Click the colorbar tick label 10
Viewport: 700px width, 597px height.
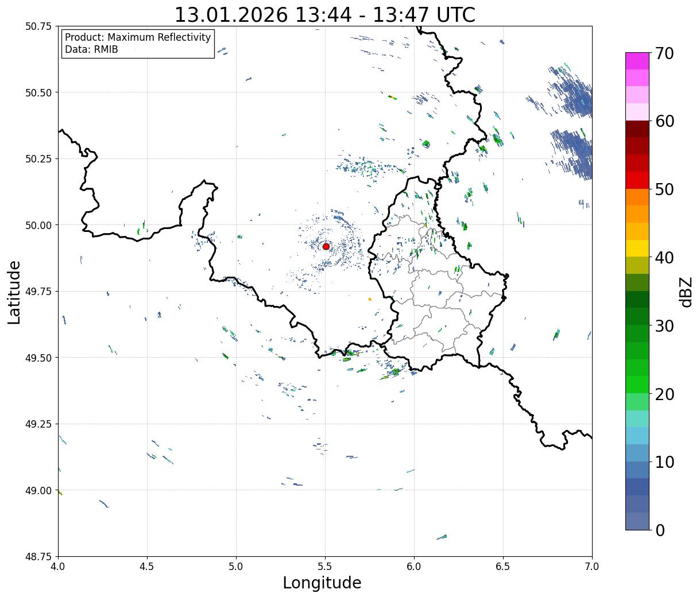(664, 462)
